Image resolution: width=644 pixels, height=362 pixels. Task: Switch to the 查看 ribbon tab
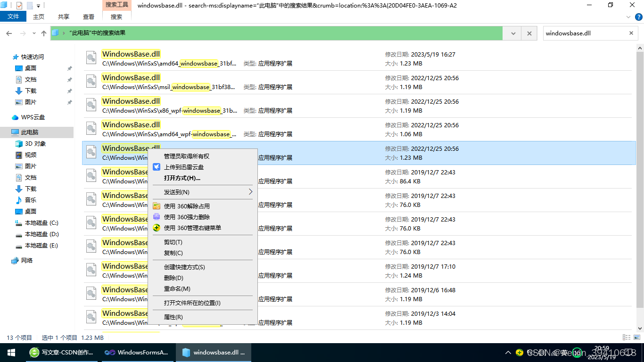88,16
